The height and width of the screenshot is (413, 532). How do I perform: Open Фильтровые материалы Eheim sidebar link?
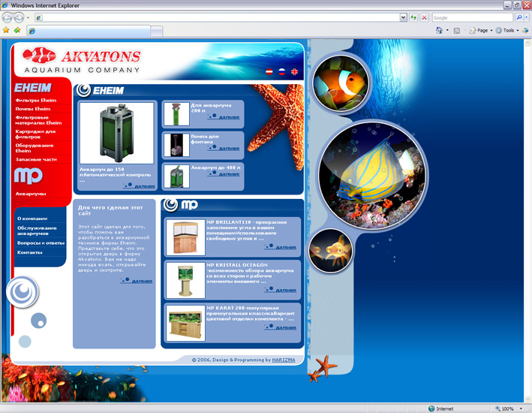tap(38, 120)
